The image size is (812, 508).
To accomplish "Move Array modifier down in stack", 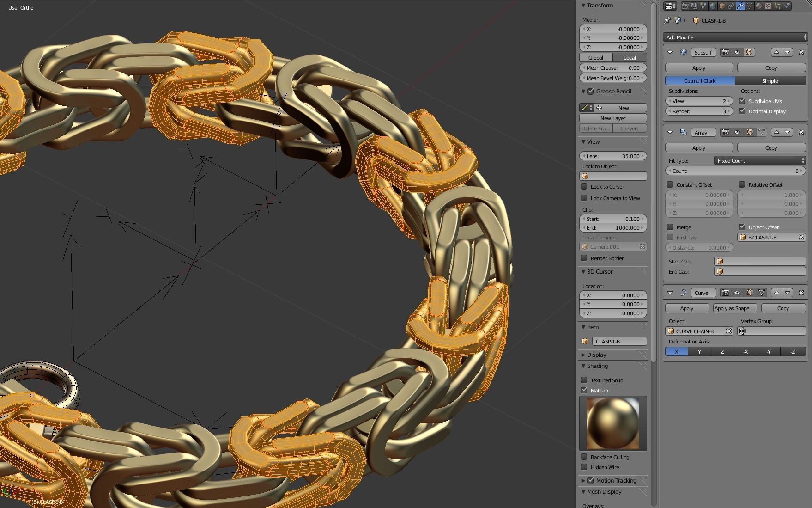I will pyautogui.click(x=788, y=132).
